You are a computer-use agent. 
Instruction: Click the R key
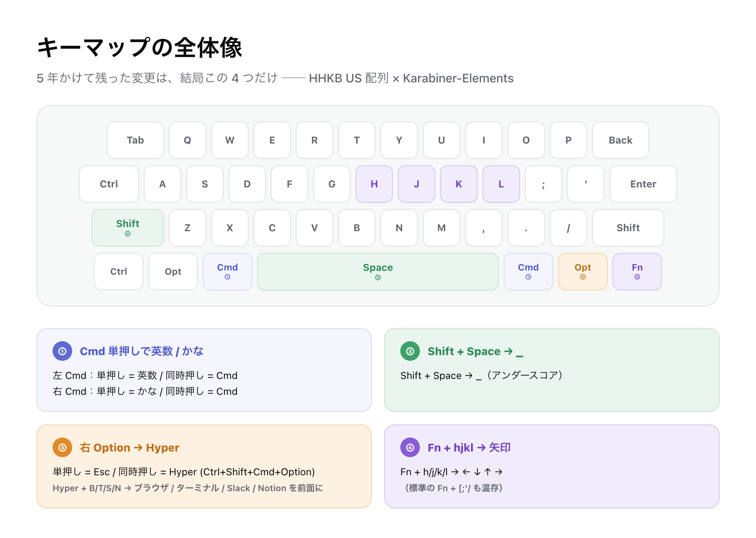pos(314,140)
